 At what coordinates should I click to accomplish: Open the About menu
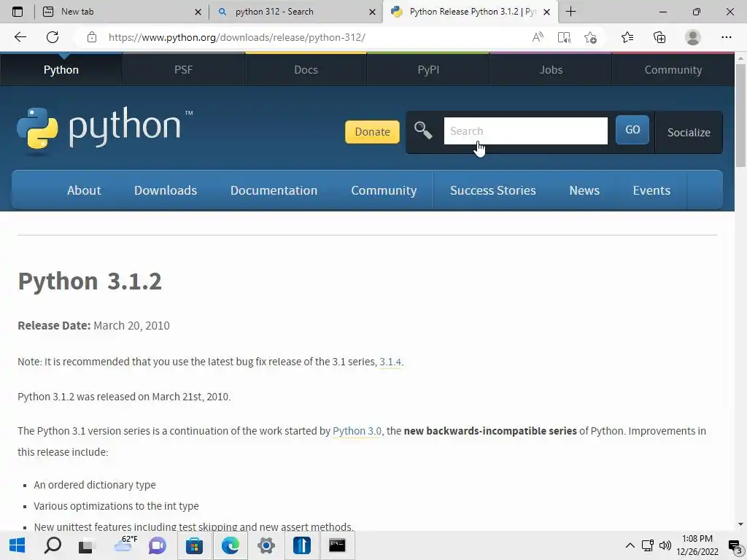click(x=84, y=190)
